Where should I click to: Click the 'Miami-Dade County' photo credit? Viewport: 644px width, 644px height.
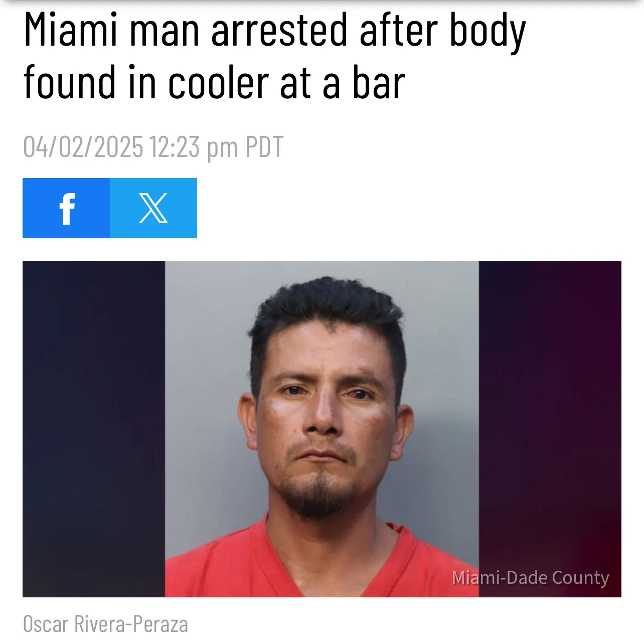(x=530, y=578)
